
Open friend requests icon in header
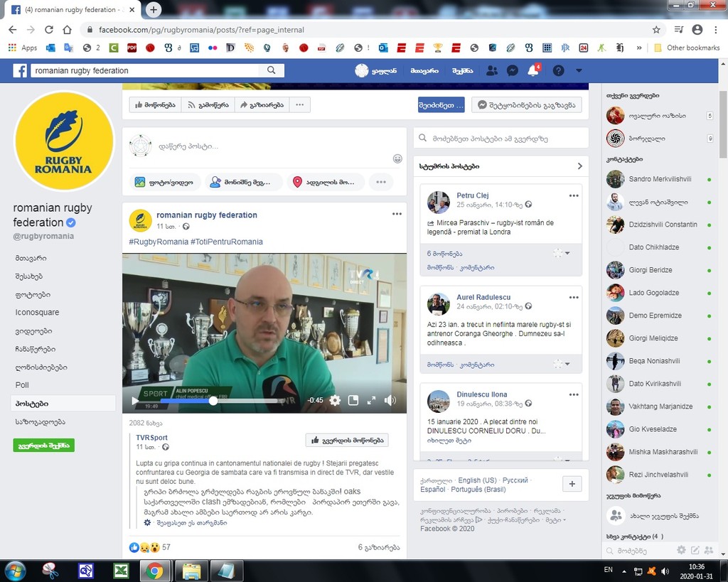coord(492,70)
